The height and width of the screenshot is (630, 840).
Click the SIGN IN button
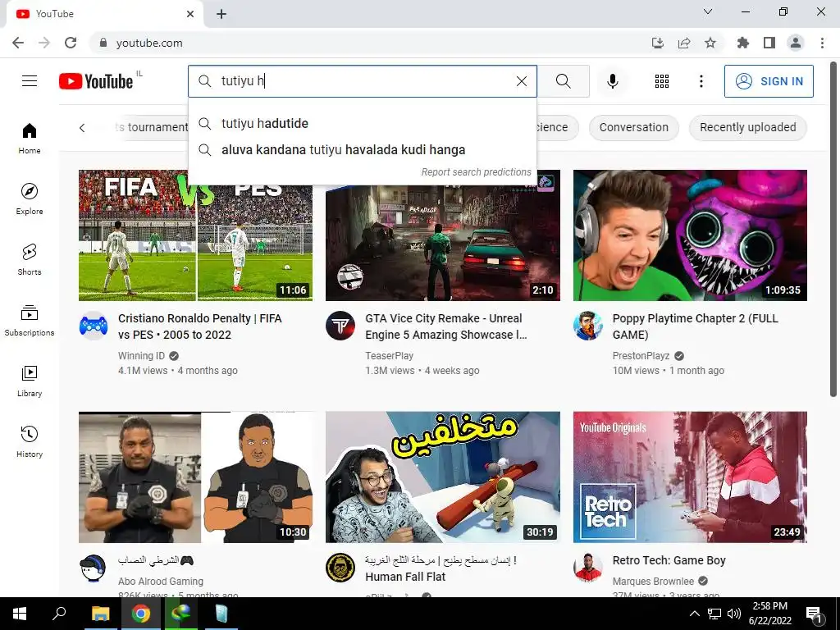[x=768, y=81]
